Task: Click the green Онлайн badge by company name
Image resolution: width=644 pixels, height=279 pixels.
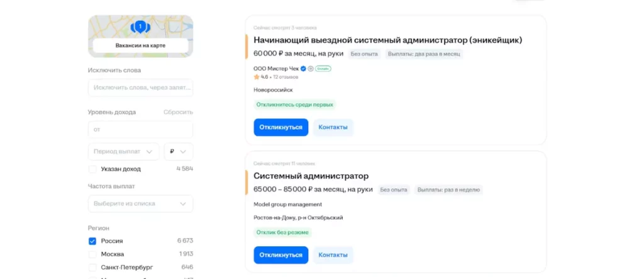Action: (x=323, y=68)
